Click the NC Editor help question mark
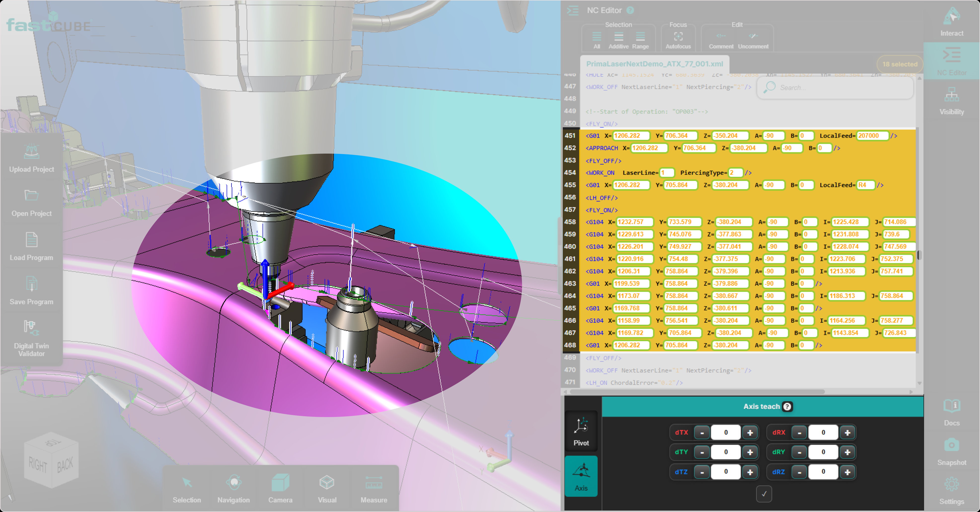Viewport: 980px width, 512px height. (630, 10)
